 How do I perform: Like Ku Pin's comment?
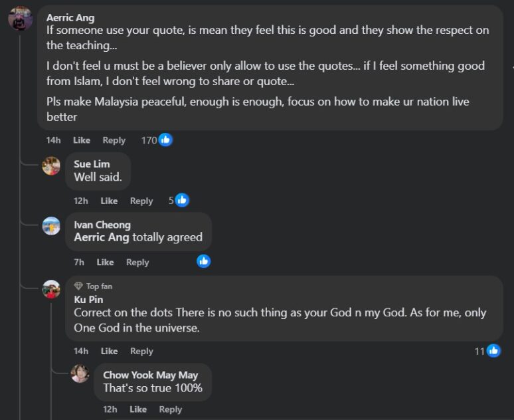(x=109, y=351)
